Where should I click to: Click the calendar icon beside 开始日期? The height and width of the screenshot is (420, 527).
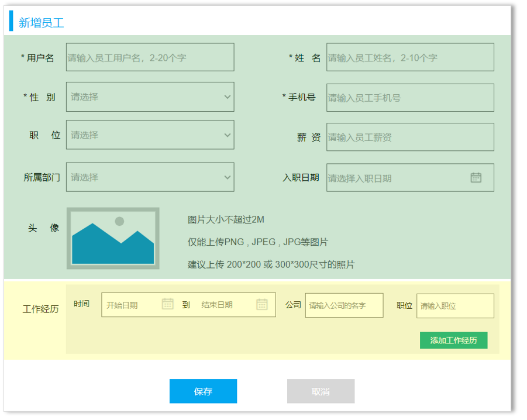tap(167, 304)
